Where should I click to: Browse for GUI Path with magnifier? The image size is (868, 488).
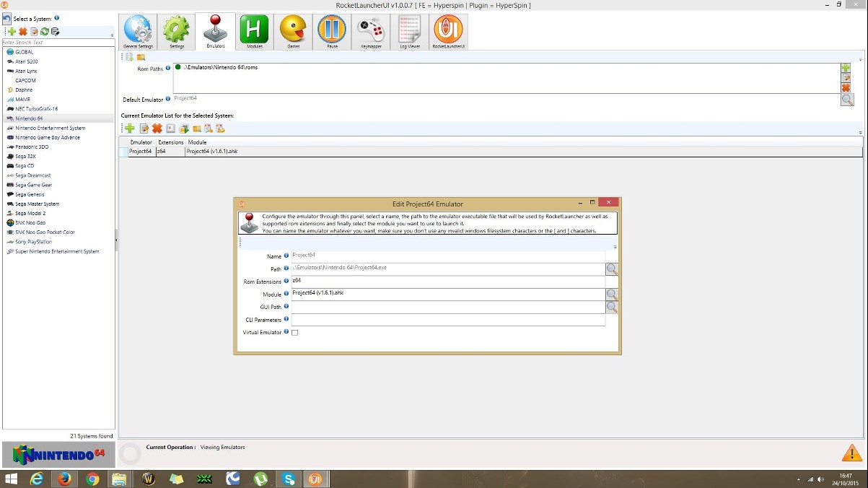coord(612,307)
